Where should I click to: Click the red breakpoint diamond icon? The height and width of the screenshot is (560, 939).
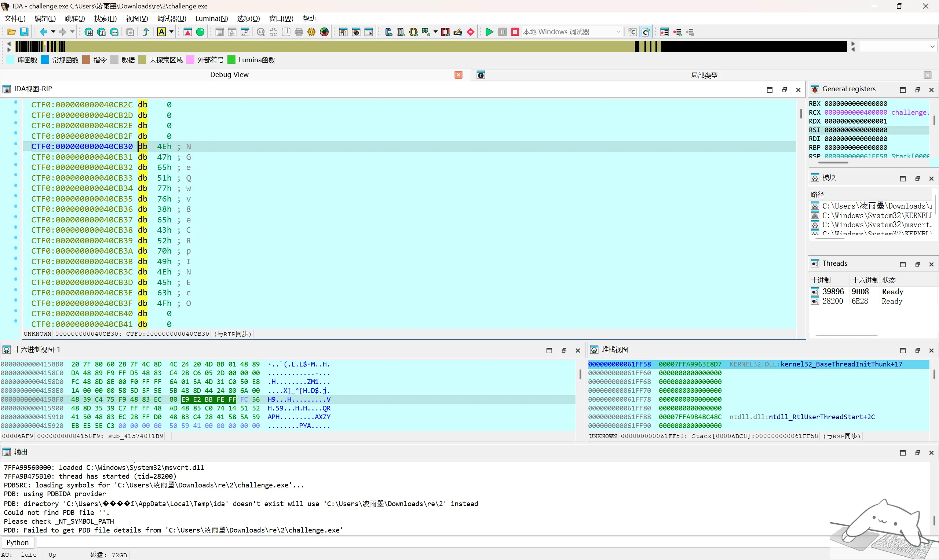pyautogui.click(x=471, y=32)
